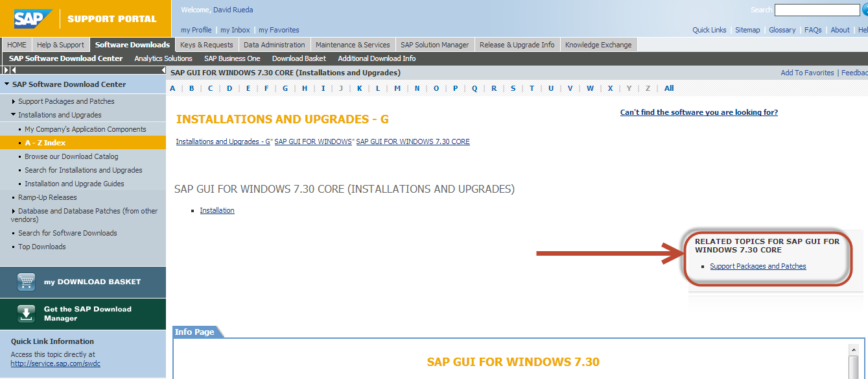Jump to index letter A
The width and height of the screenshot is (868, 379).
pyautogui.click(x=172, y=88)
